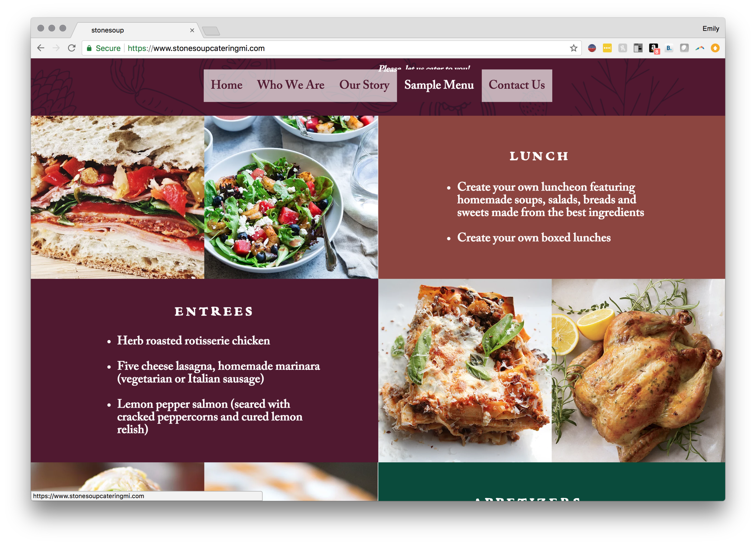756x545 pixels.
Task: Go to the Home menu item
Action: pyautogui.click(x=226, y=85)
